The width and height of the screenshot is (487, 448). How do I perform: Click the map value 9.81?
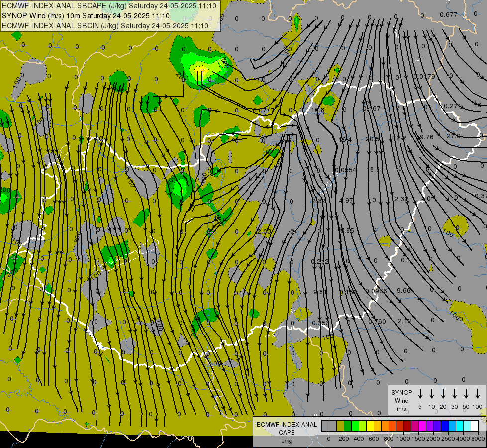coord(320,292)
